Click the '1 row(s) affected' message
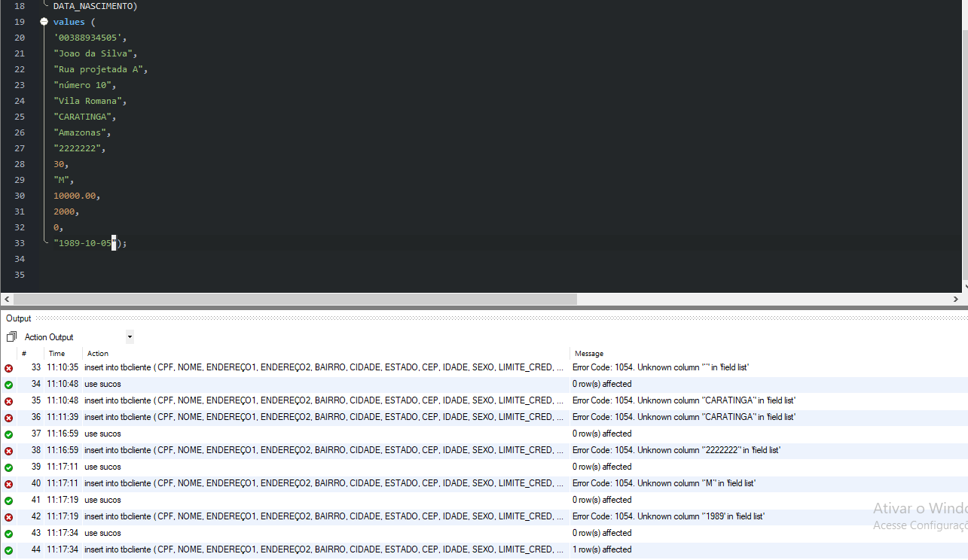The height and width of the screenshot is (560, 968). 602,549
